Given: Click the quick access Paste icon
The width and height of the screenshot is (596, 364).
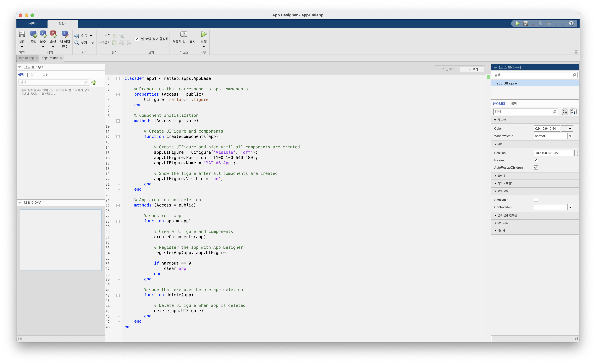Looking at the screenshot, I should (549, 23).
